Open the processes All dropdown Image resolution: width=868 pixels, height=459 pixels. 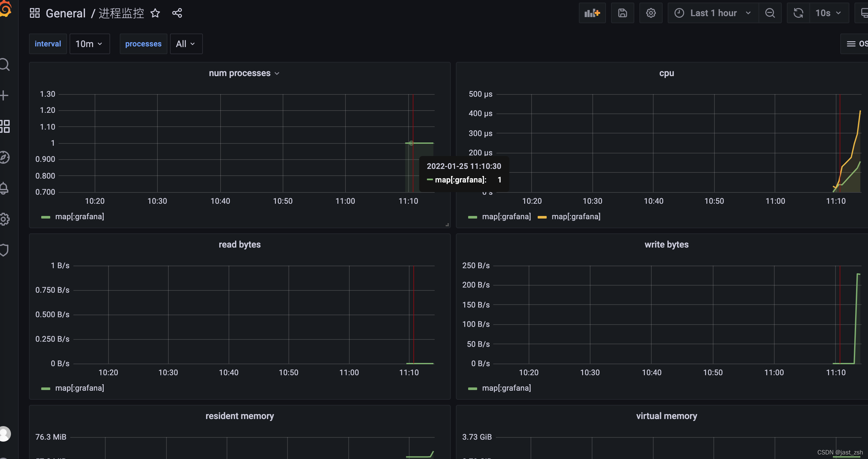[x=186, y=44]
